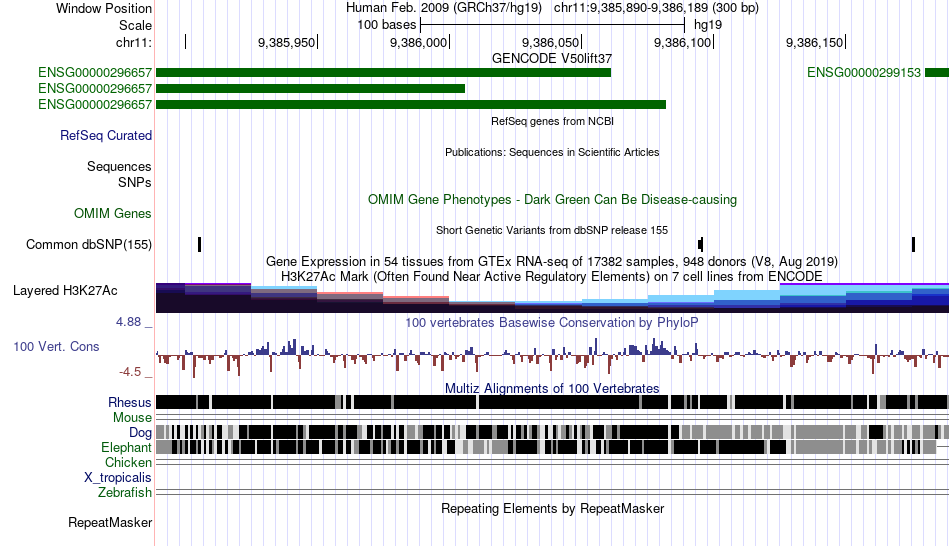The width and height of the screenshot is (950, 546).
Task: Click the second ENSG00000296657 label
Action: pyautogui.click(x=95, y=88)
